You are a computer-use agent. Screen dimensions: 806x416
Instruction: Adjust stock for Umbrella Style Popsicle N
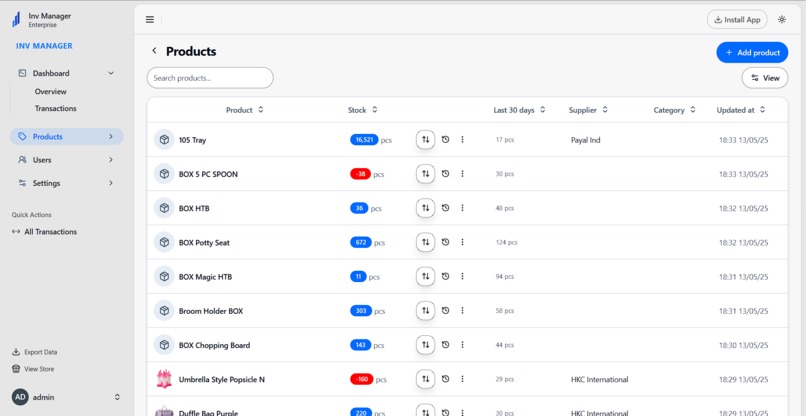tap(426, 379)
